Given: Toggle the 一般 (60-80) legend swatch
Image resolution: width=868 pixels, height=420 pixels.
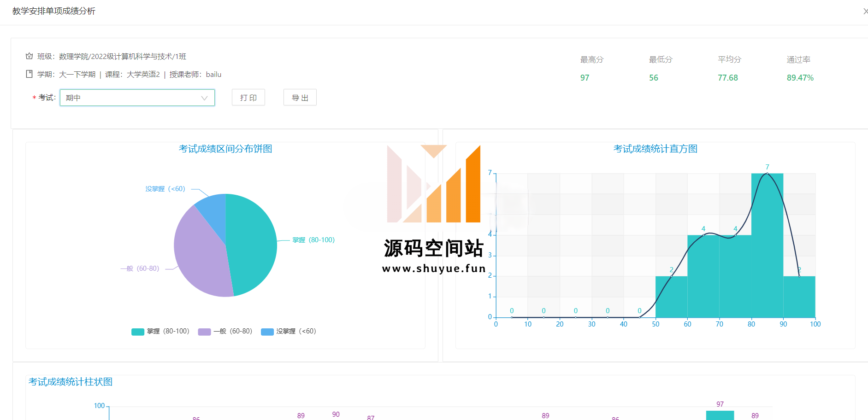Looking at the screenshot, I should (x=204, y=332).
